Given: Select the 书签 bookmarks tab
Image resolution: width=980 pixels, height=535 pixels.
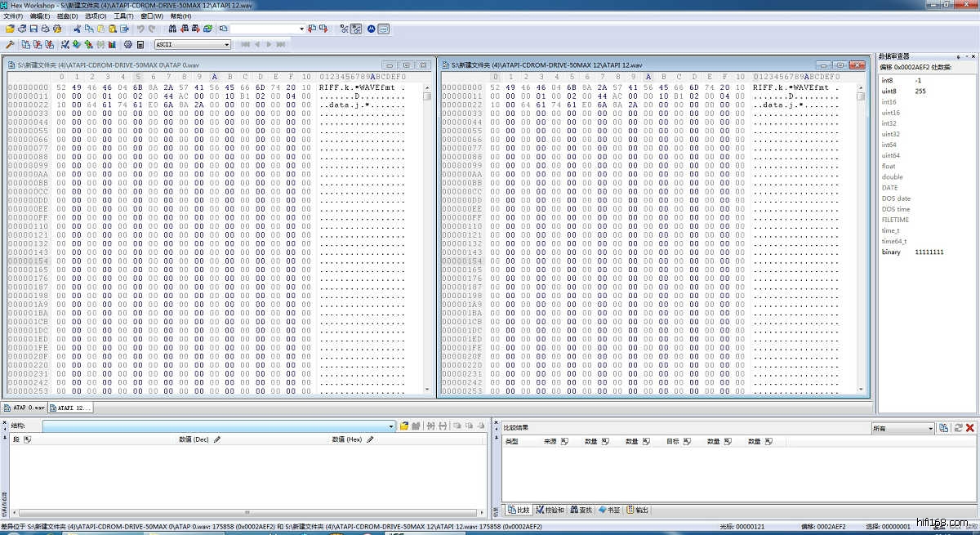Looking at the screenshot, I should (609, 510).
